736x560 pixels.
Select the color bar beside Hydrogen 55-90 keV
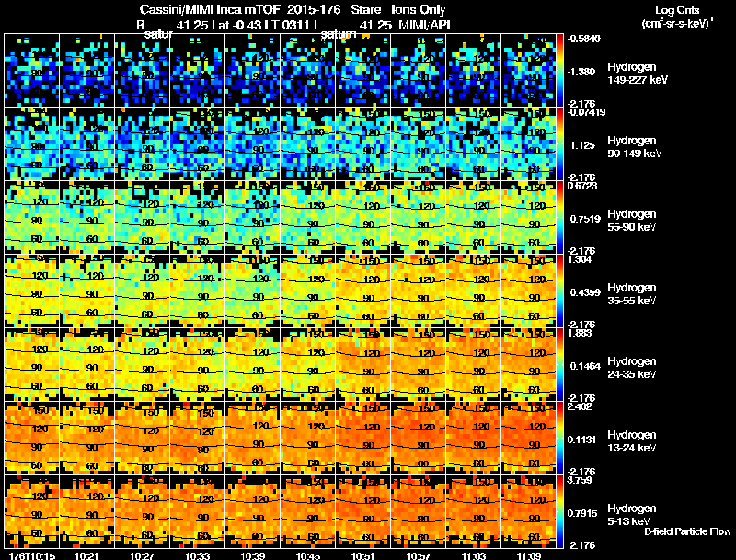click(x=559, y=218)
